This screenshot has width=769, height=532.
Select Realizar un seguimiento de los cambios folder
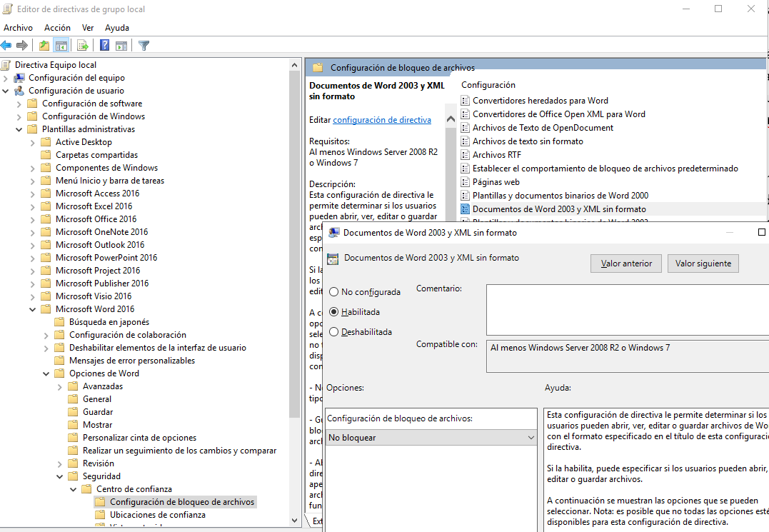point(179,450)
